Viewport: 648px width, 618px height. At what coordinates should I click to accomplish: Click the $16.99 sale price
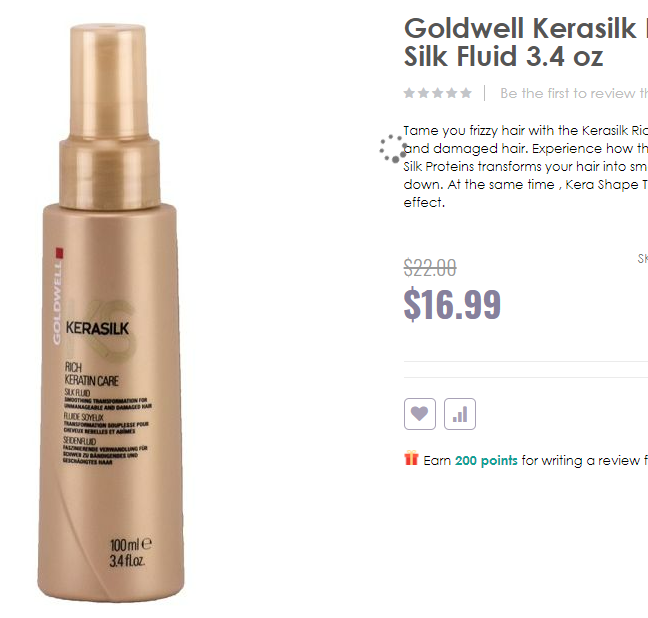coord(452,305)
